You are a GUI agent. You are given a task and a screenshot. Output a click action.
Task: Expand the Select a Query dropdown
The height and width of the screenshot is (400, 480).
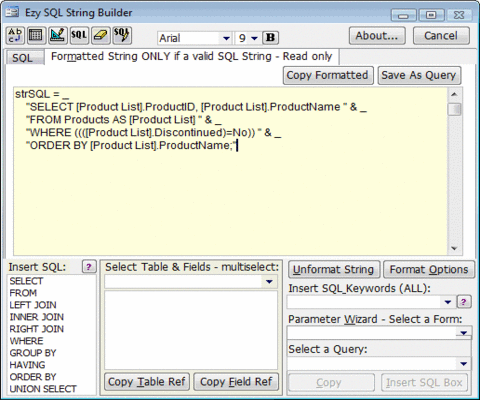pos(464,364)
